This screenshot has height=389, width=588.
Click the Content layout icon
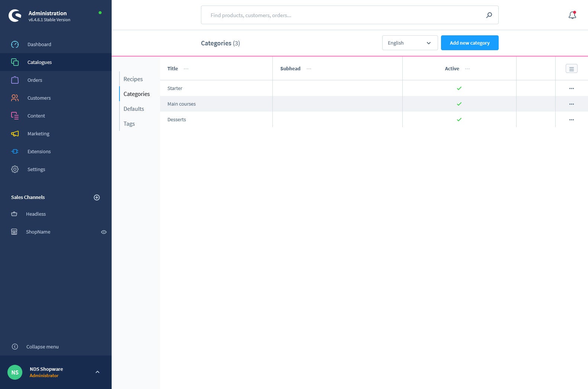(x=15, y=116)
